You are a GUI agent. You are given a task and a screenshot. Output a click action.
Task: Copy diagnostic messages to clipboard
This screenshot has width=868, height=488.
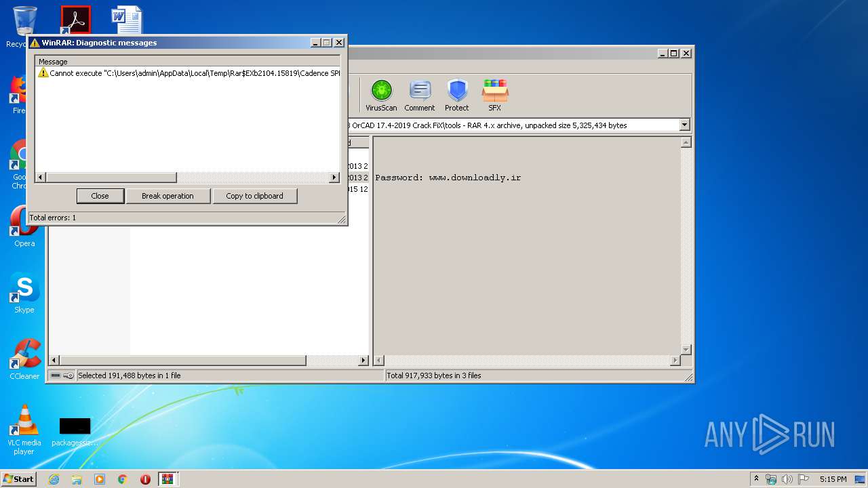click(254, 196)
